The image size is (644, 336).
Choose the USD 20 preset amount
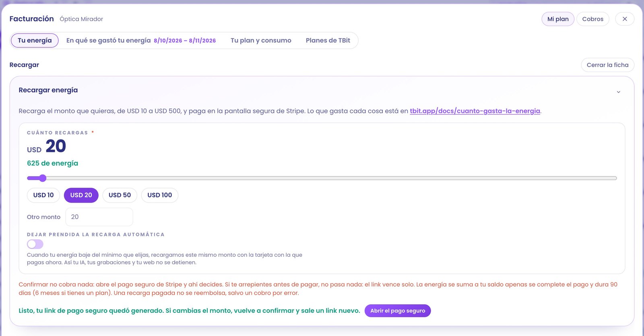coord(81,195)
